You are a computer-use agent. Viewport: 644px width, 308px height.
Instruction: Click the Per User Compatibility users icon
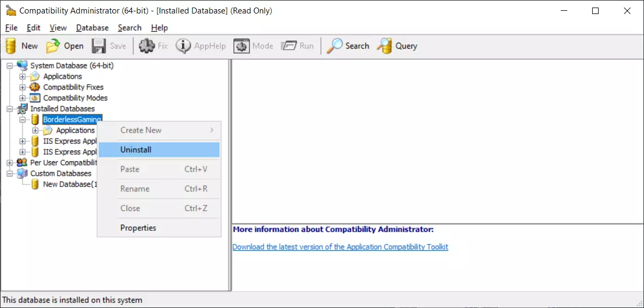coord(23,162)
